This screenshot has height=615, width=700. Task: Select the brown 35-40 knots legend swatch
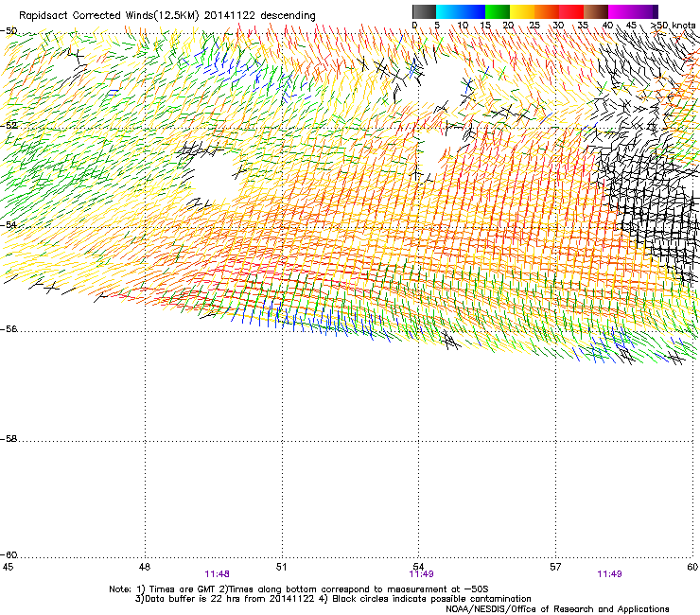596,11
